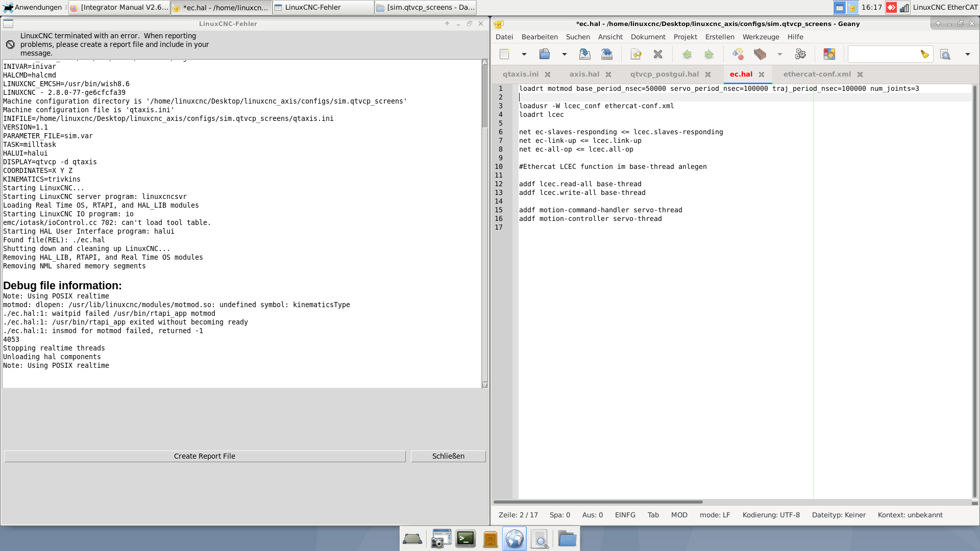Click the undefined symbol kinematicsType error line
Screen dimensions: 980x551
[x=177, y=305]
